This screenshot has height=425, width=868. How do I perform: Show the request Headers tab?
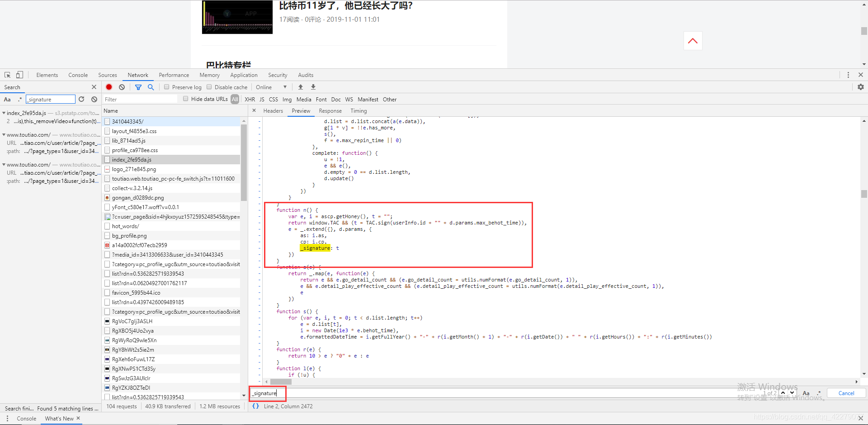(x=273, y=110)
